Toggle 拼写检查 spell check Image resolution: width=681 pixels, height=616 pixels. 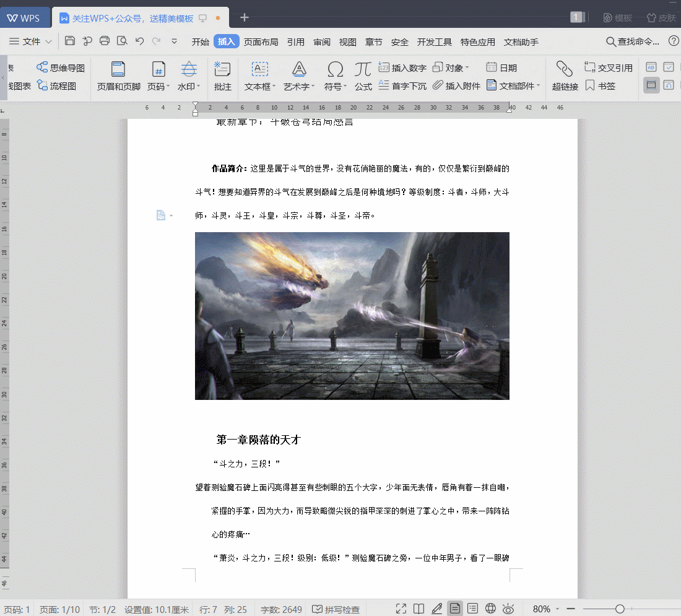[336, 609]
